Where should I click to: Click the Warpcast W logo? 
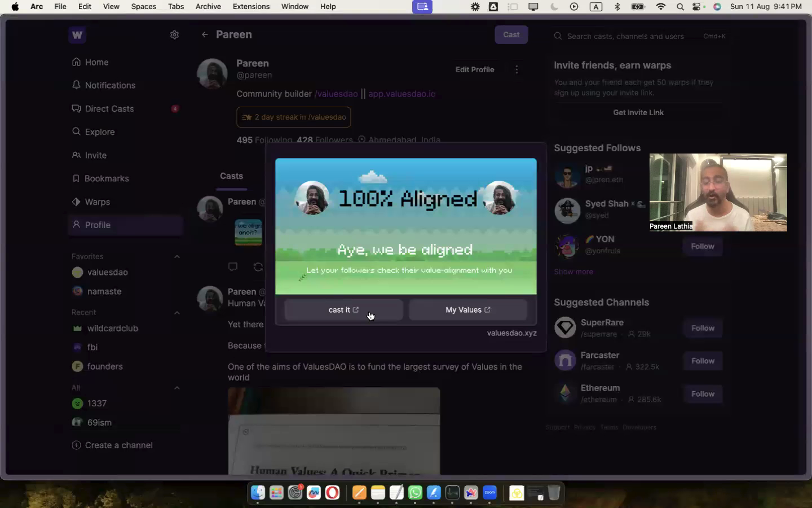tap(77, 35)
